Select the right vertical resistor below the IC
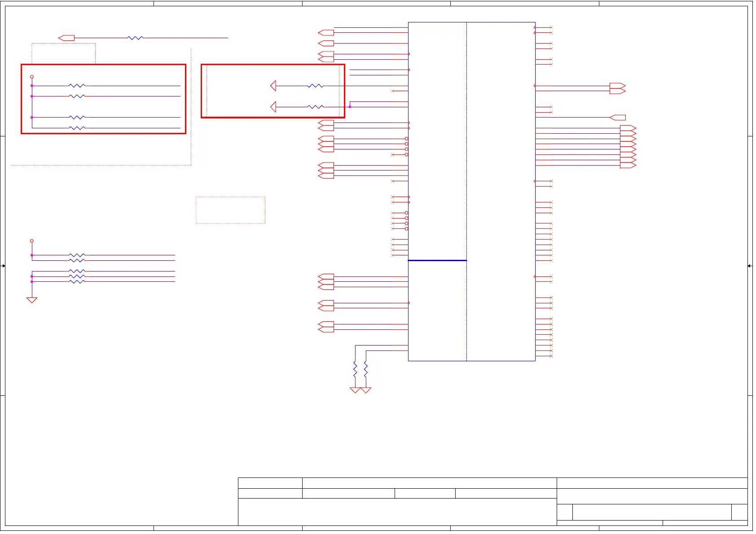Image resolution: width=756 pixels, height=534 pixels. click(x=366, y=369)
